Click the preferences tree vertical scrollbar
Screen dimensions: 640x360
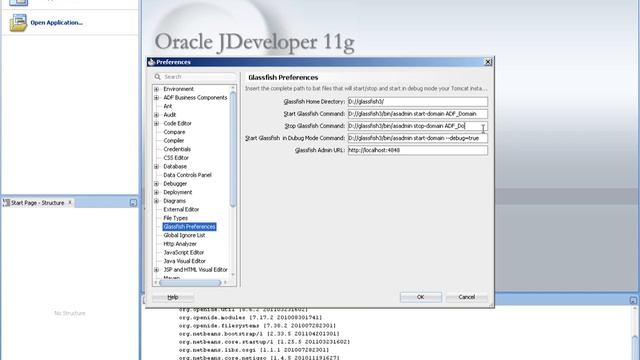coord(233,149)
